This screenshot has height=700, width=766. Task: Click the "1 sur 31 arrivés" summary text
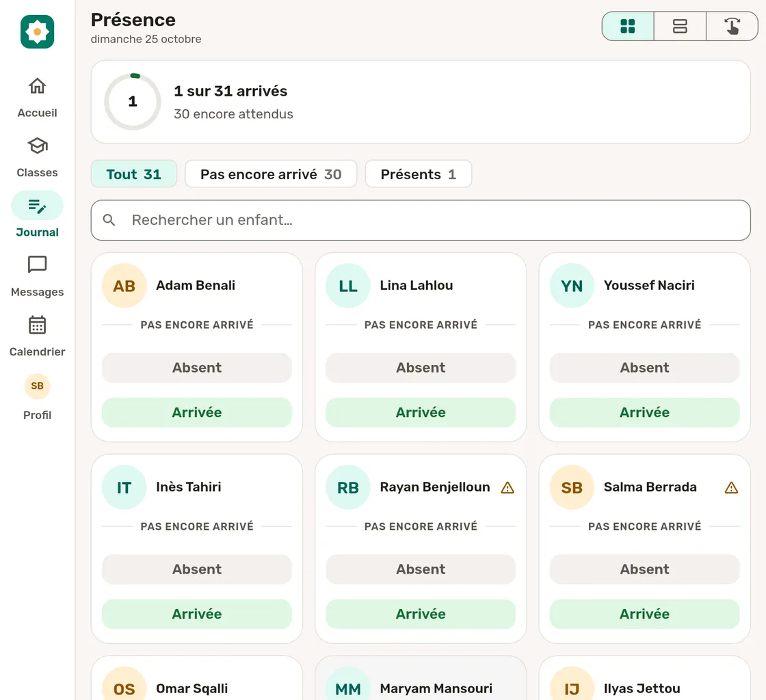click(x=230, y=92)
